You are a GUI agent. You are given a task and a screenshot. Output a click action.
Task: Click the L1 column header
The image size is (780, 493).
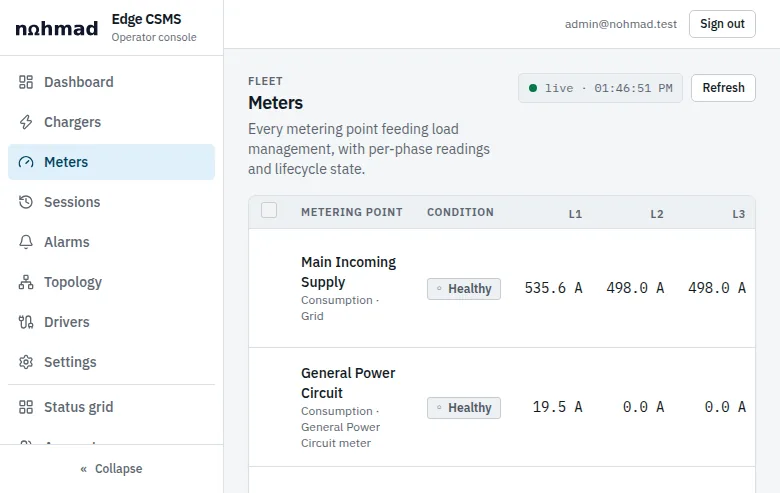click(575, 214)
